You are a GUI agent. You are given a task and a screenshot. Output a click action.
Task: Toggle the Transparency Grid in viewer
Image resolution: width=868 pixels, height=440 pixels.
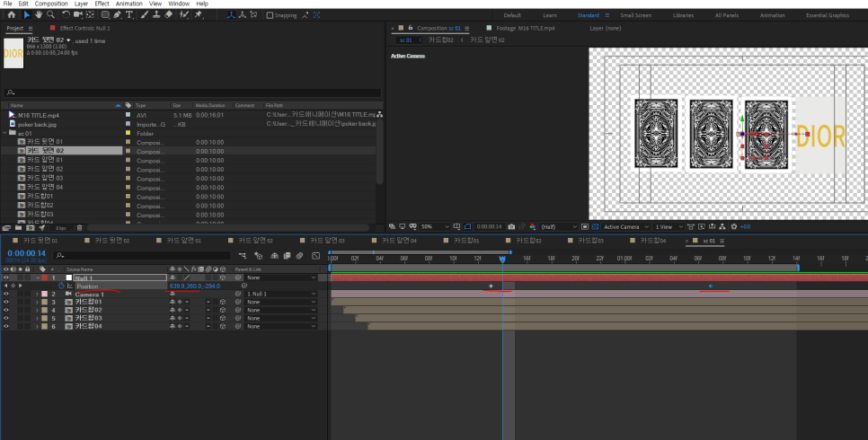(595, 227)
